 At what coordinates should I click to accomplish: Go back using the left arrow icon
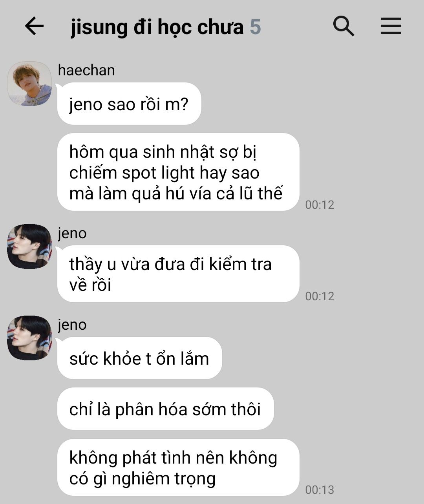34,26
